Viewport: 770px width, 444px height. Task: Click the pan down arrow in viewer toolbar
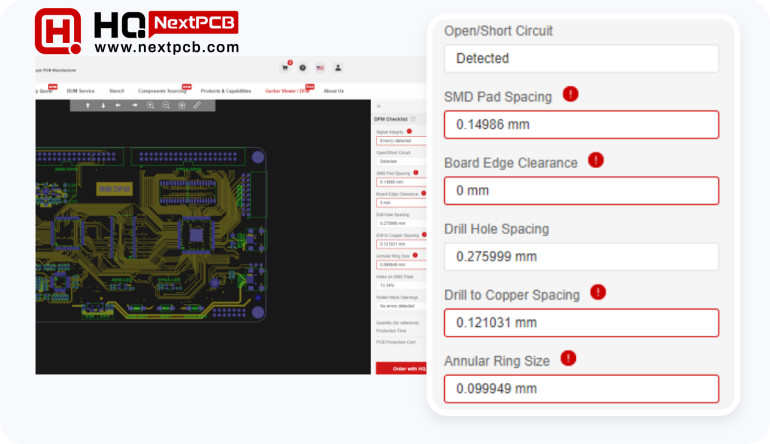click(103, 105)
